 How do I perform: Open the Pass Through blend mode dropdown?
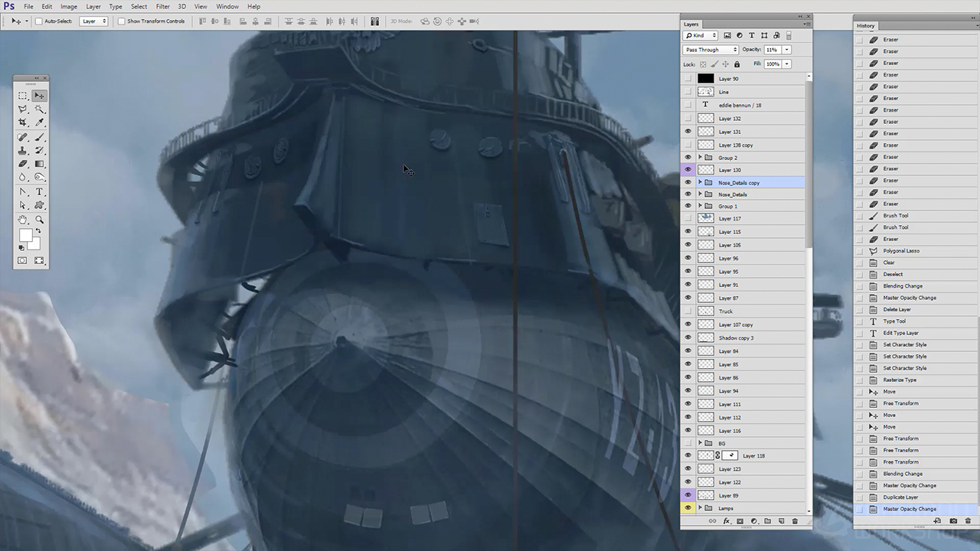point(710,50)
